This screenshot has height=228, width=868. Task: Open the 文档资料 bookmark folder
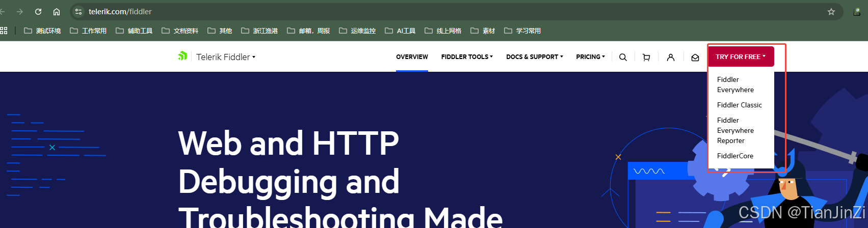180,31
